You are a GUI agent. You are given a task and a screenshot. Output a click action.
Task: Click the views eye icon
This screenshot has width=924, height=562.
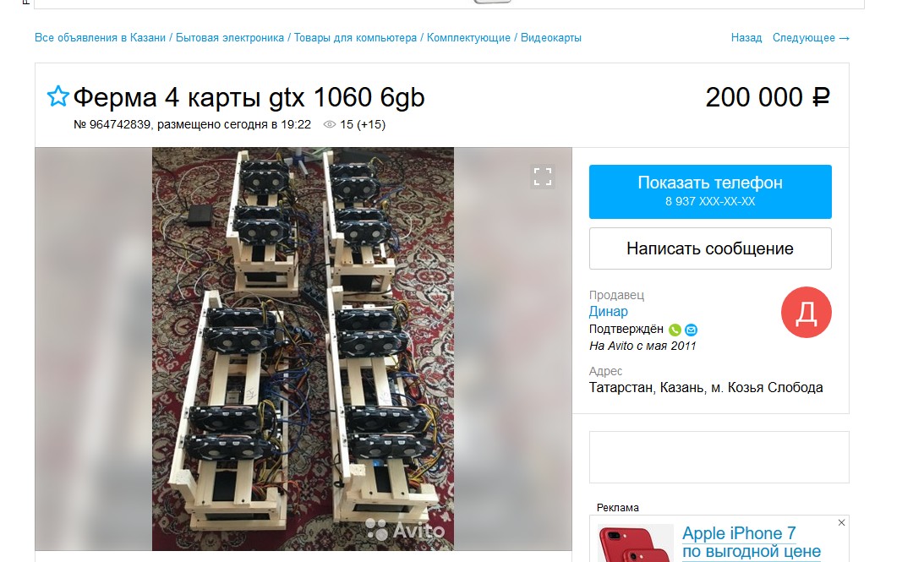tap(330, 124)
